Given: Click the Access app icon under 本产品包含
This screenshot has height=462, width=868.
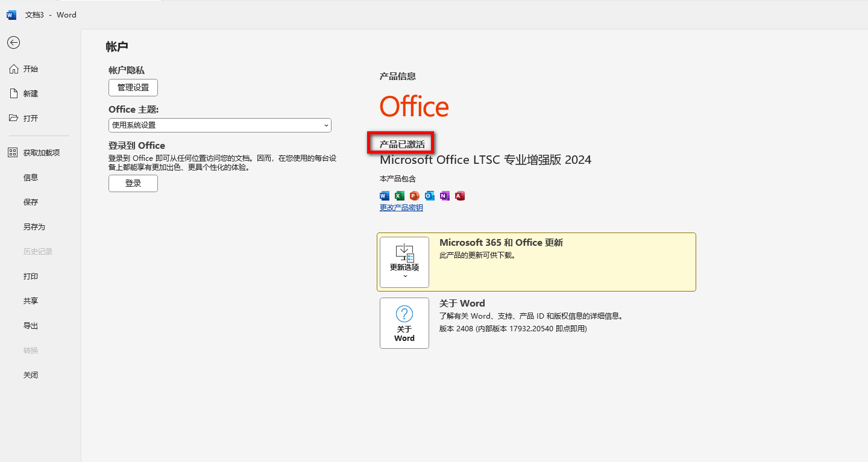Looking at the screenshot, I should pos(460,196).
